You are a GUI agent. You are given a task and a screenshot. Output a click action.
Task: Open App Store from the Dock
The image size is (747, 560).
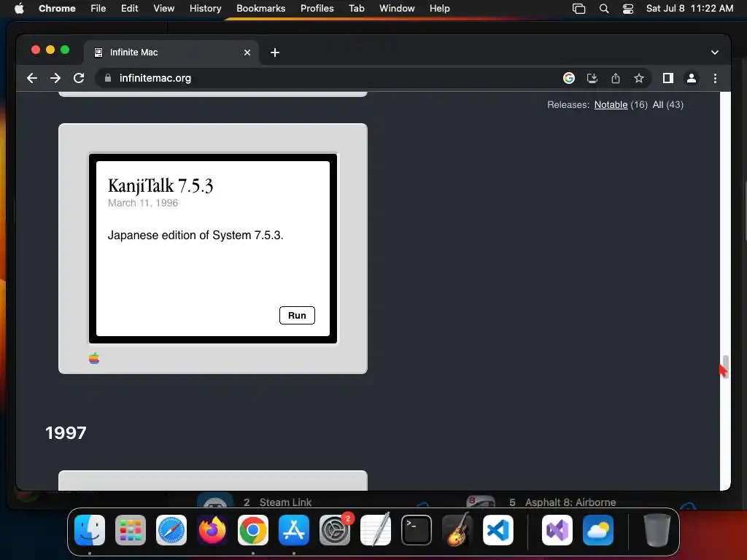pyautogui.click(x=294, y=530)
